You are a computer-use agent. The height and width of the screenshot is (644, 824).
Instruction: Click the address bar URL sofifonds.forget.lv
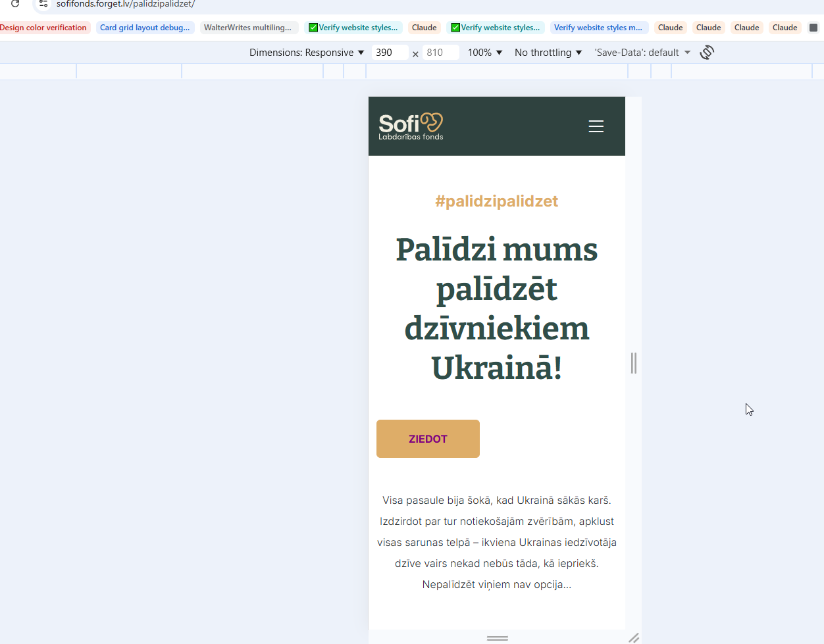point(126,4)
